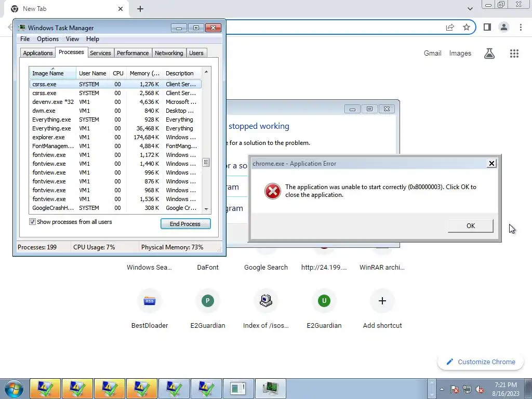
Task: Open the Gmail link
Action: point(432,54)
